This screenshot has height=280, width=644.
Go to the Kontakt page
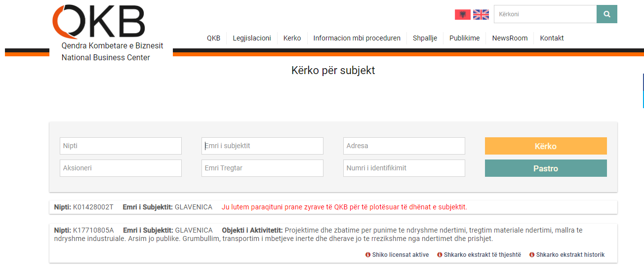pos(552,38)
